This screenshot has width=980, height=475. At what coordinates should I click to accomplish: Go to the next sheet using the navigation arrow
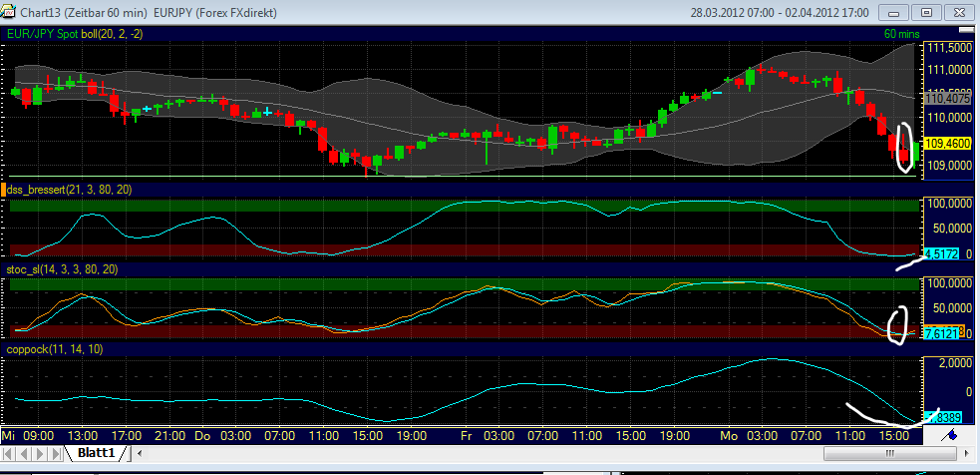42,452
